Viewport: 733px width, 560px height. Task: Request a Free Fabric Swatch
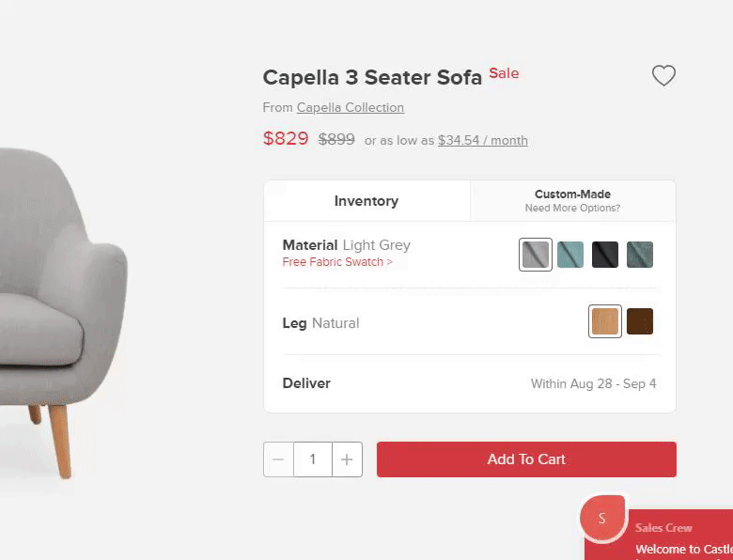coord(337,262)
